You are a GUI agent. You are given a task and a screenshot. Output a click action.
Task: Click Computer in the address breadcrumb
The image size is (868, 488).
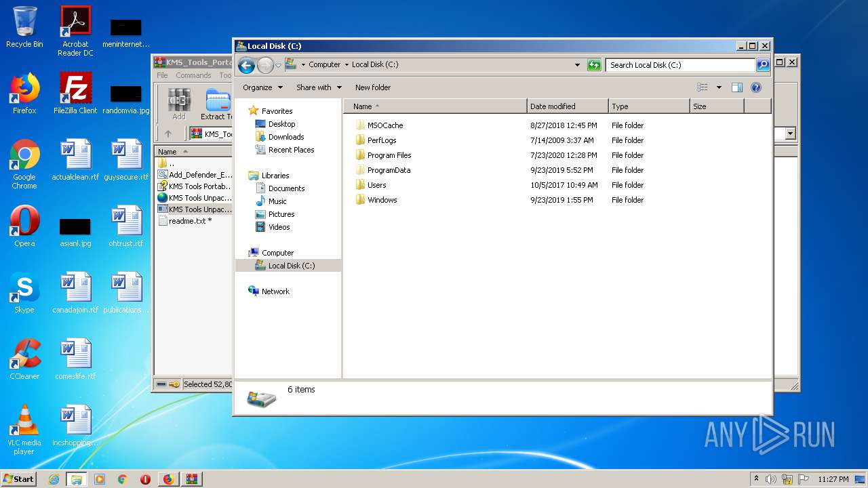[x=324, y=65]
